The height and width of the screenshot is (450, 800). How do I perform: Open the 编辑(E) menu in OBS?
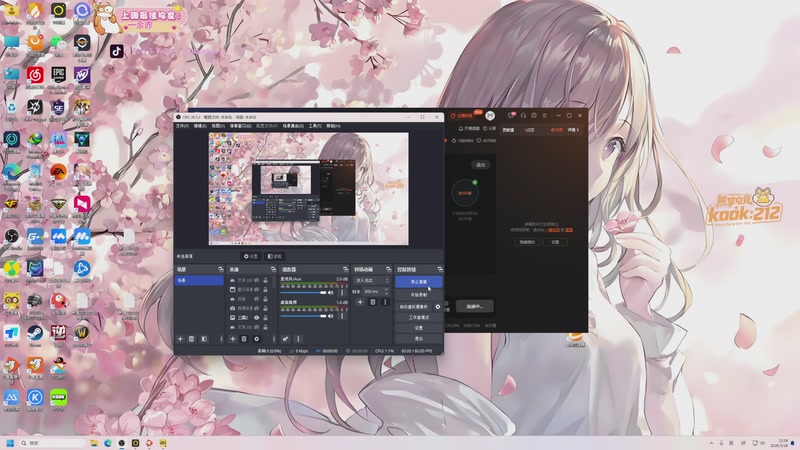(200, 126)
